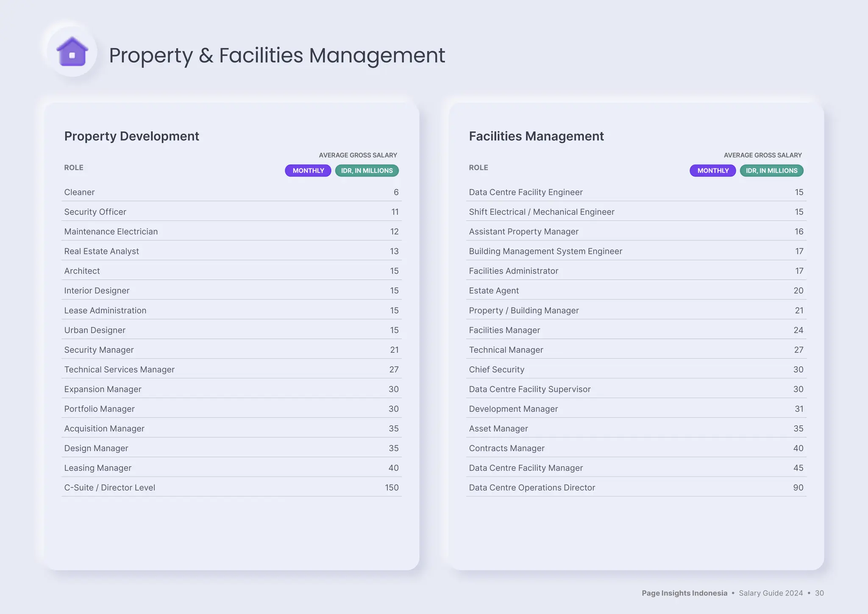Click MONTHLY badge under Facilities Management

tap(713, 170)
